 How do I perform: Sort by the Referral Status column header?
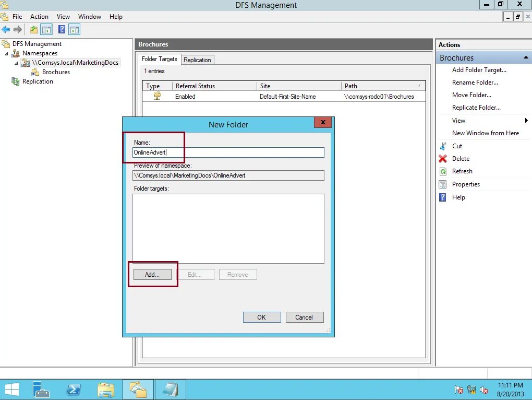point(214,86)
